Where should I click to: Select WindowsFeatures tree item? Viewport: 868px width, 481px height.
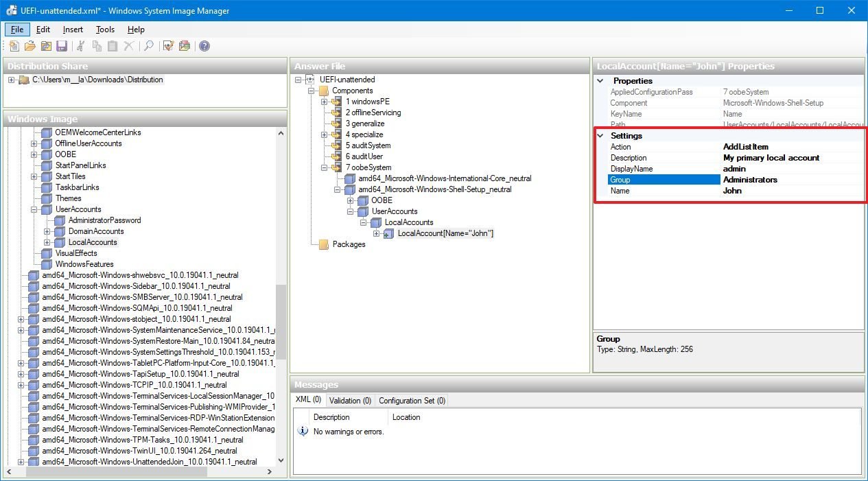point(84,264)
